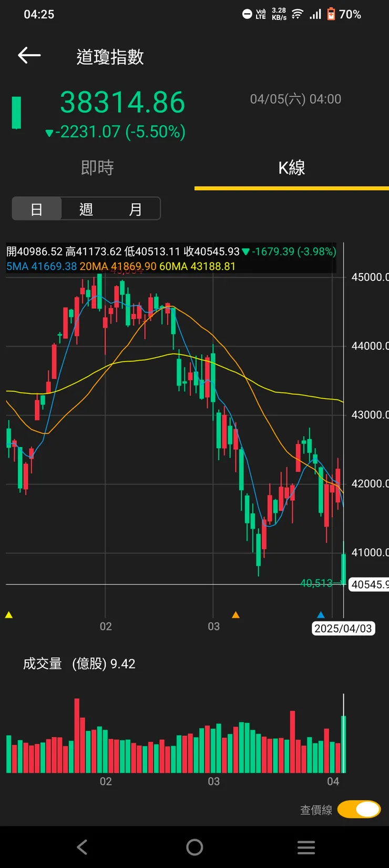389x868 pixels.
Task: Toggle the 查價線 price line switch
Action: click(x=359, y=809)
